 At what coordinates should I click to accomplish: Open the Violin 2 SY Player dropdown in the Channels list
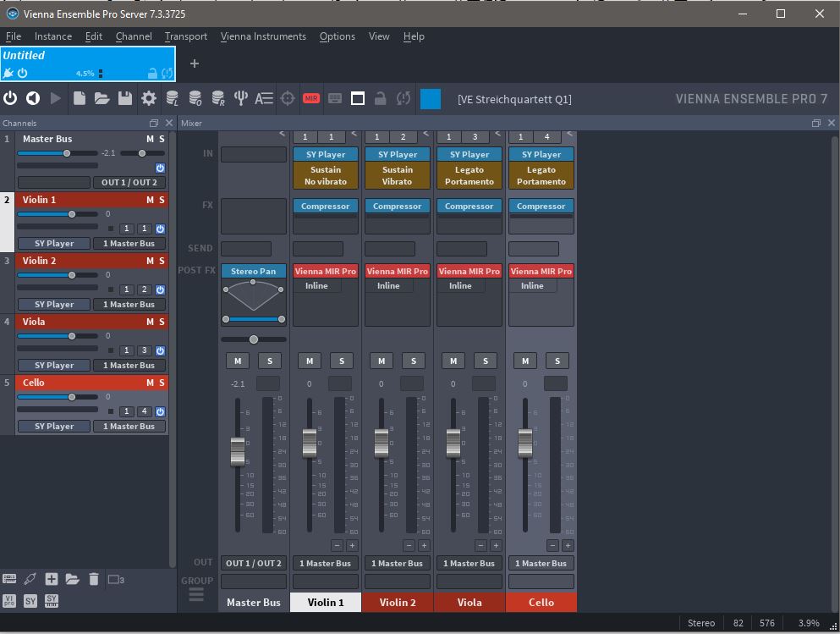pos(54,305)
